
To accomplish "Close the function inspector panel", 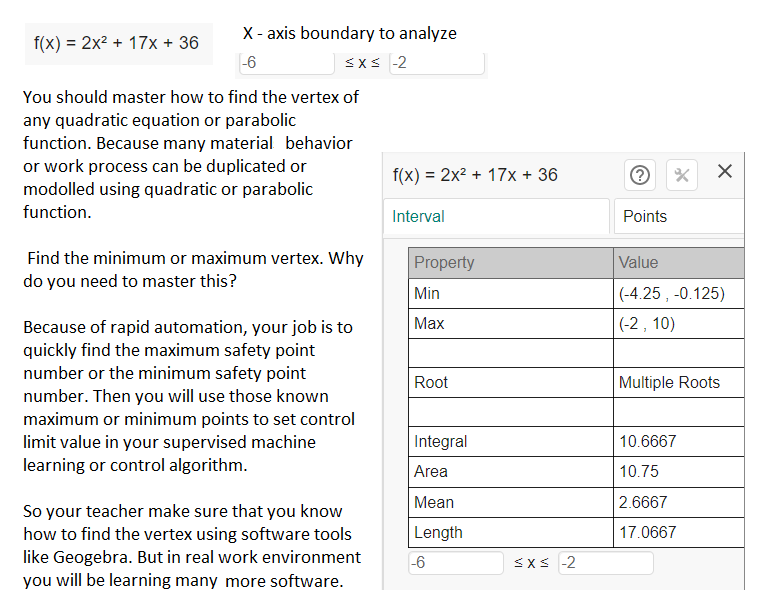I will 725,172.
